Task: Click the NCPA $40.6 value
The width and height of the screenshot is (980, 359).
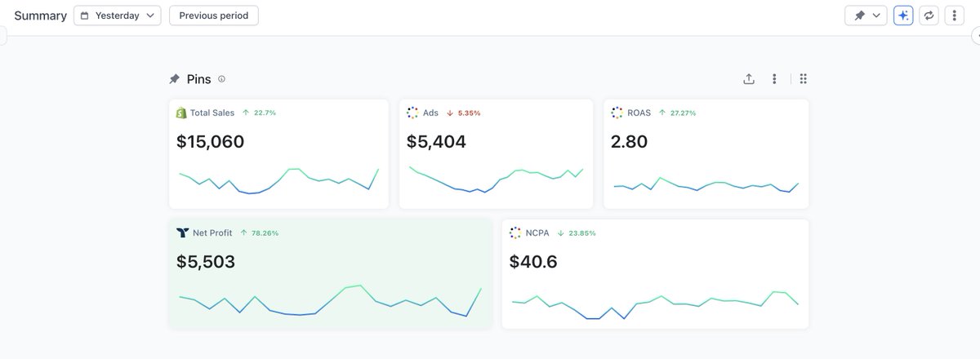Action: pyautogui.click(x=533, y=262)
